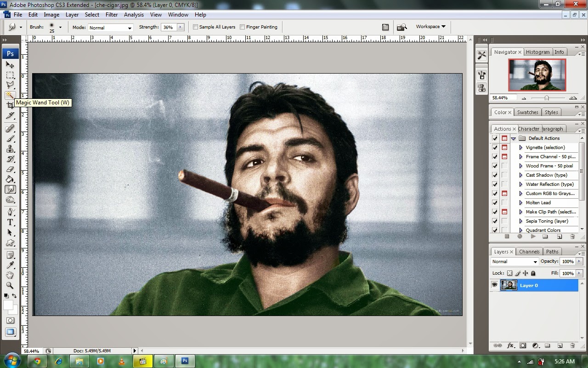Screen dimensions: 588x368
Task: Set the foreground color swatch
Action: tap(8, 305)
